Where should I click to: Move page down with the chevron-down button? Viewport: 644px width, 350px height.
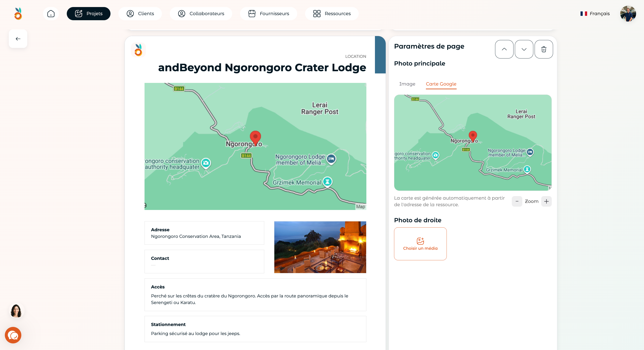pyautogui.click(x=524, y=49)
